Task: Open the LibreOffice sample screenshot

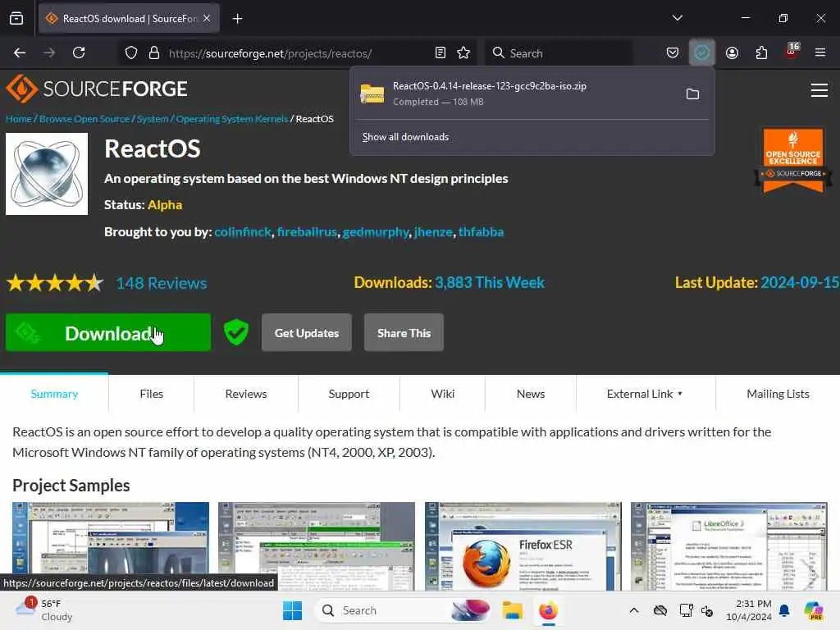Action: coord(729,546)
